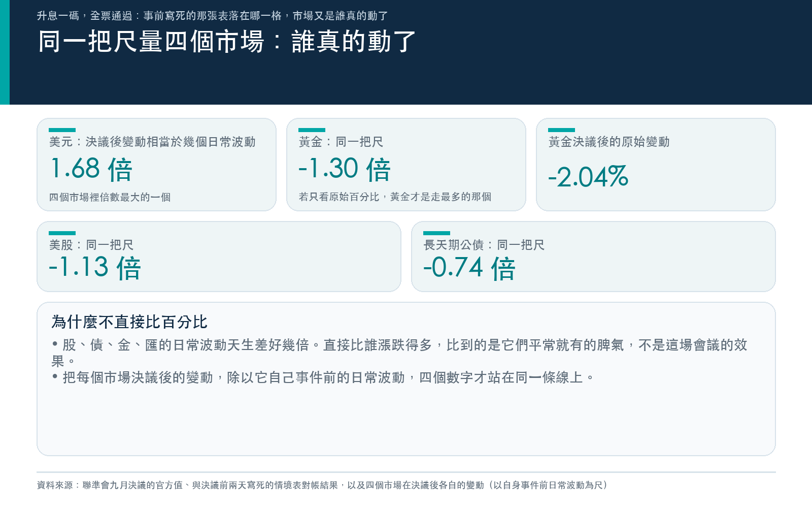Click the footer source line 資料來源
812x508 pixels.
point(322,485)
